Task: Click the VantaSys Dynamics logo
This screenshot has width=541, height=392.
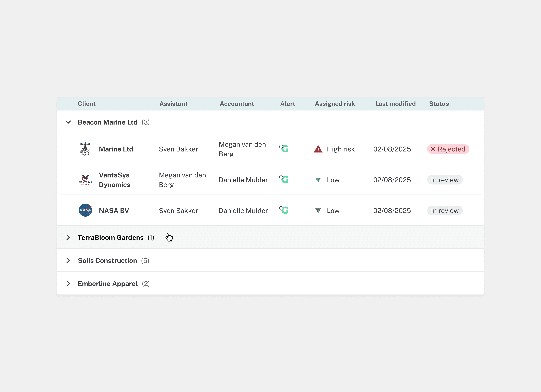Action: pyautogui.click(x=85, y=180)
